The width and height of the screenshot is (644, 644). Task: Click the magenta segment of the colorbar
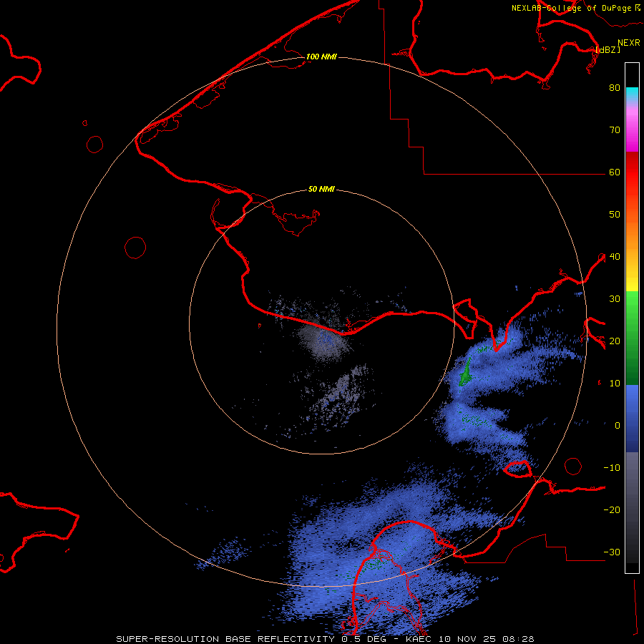[632, 132]
